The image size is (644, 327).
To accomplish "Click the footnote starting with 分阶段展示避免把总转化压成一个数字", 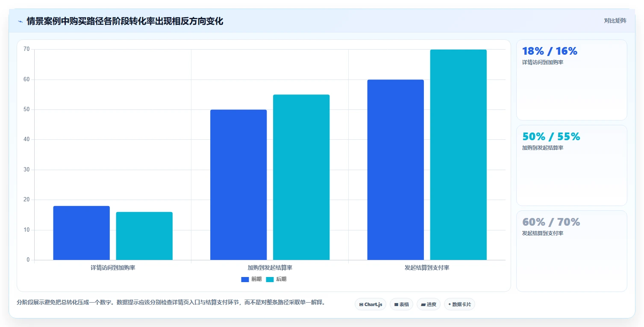I will 172,303.
